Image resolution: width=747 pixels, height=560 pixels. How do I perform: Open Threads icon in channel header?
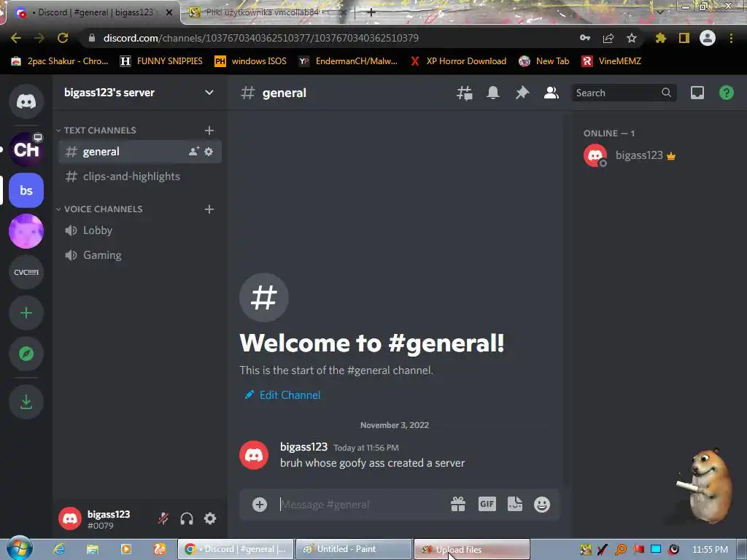coord(465,93)
